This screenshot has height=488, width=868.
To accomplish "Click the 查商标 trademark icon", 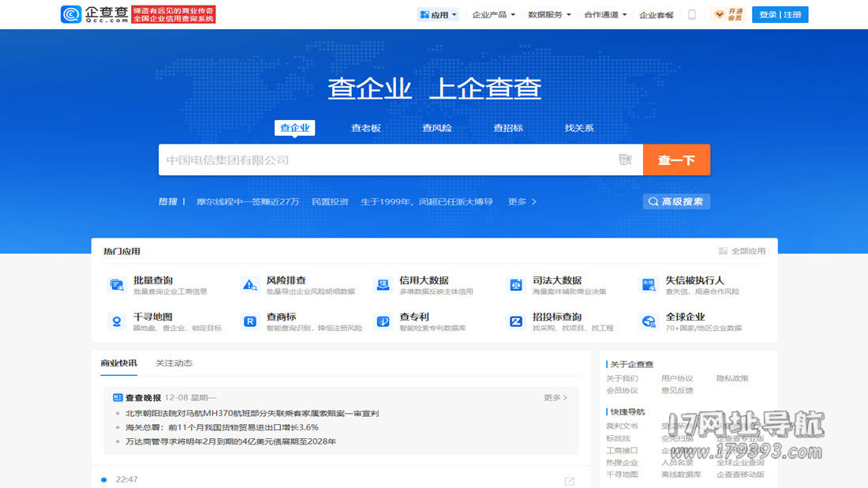I will click(249, 321).
